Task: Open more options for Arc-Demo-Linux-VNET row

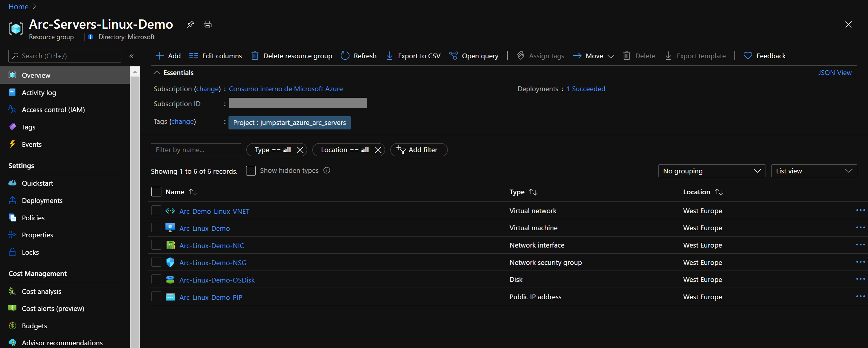Action: (860, 210)
